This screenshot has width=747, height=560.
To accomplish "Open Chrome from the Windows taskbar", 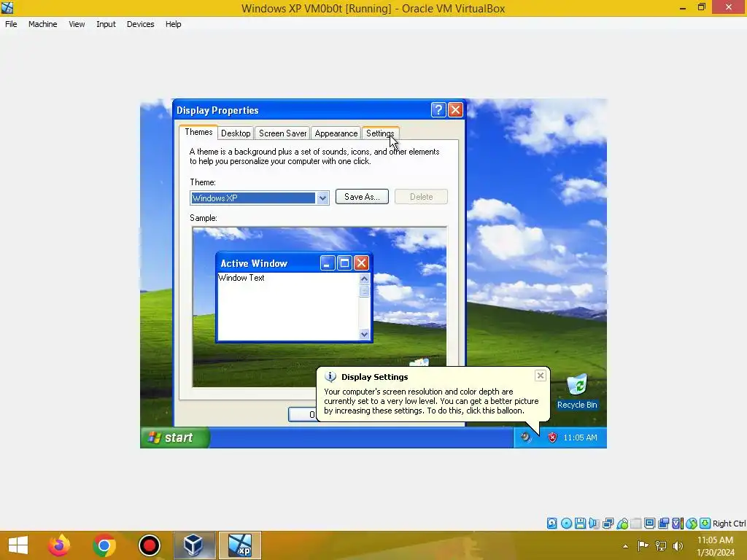I will [x=104, y=545].
